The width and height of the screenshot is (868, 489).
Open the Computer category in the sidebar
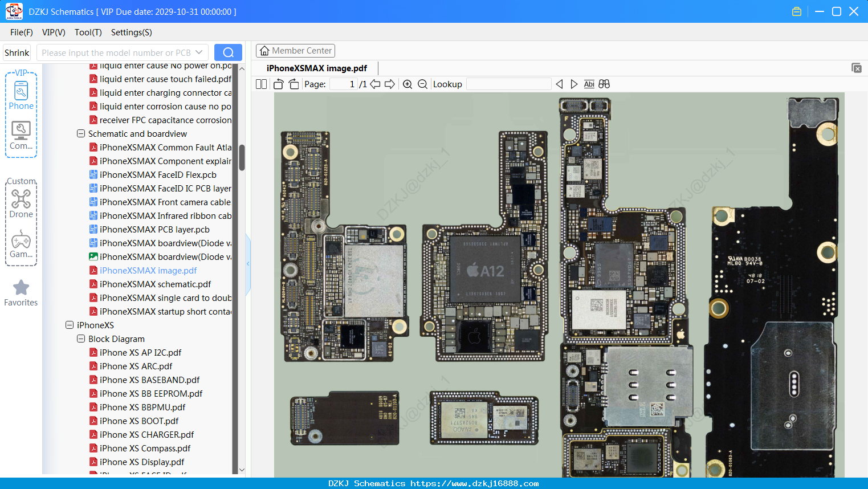pyautogui.click(x=21, y=136)
